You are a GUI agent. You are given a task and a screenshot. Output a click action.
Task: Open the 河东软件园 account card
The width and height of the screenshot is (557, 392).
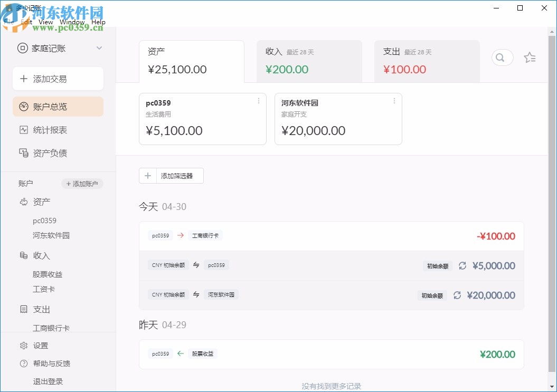338,119
